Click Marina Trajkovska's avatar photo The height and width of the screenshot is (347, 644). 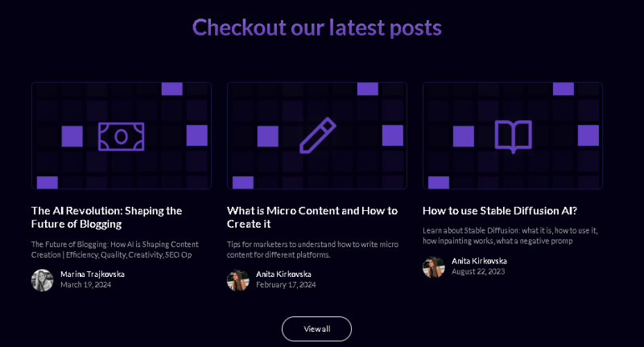pyautogui.click(x=42, y=279)
